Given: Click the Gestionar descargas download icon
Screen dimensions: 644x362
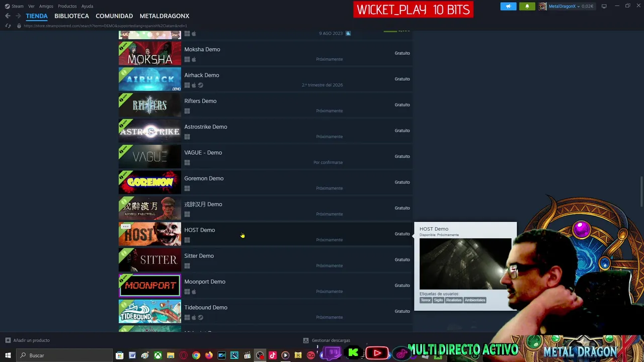Looking at the screenshot, I should [x=306, y=340].
